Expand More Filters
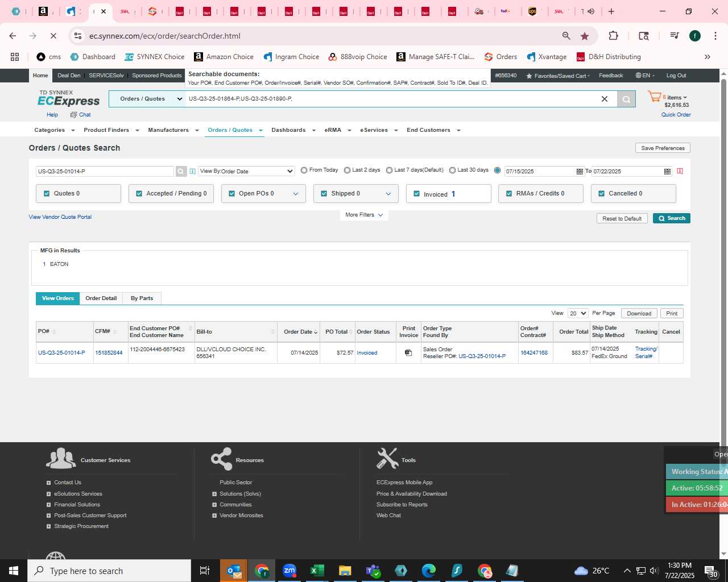This screenshot has width=728, height=582. point(364,215)
